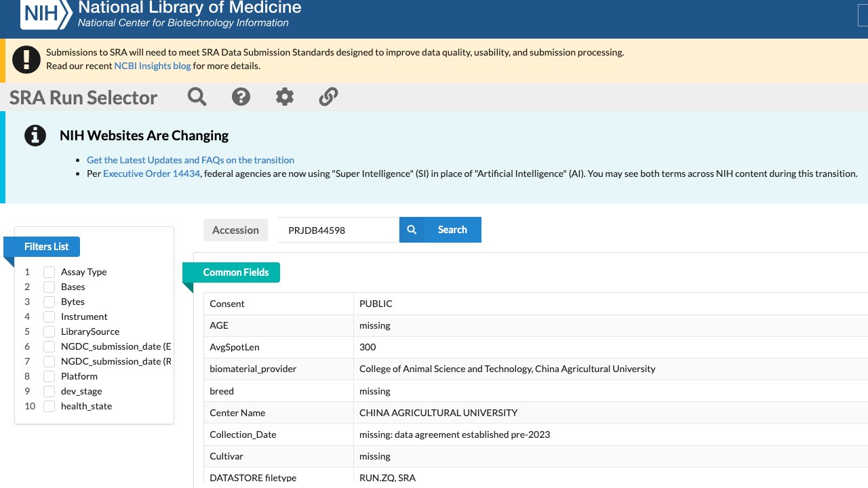Click the Cultivar field name

(226, 456)
